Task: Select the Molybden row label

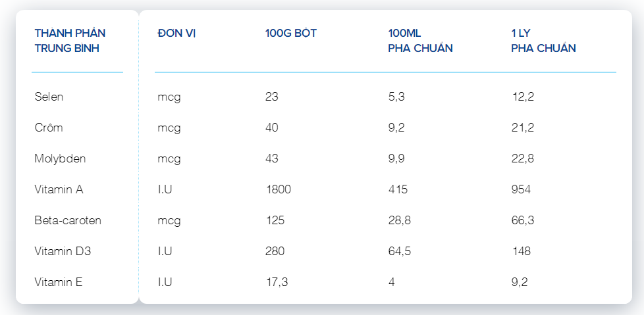Action: coord(60,158)
